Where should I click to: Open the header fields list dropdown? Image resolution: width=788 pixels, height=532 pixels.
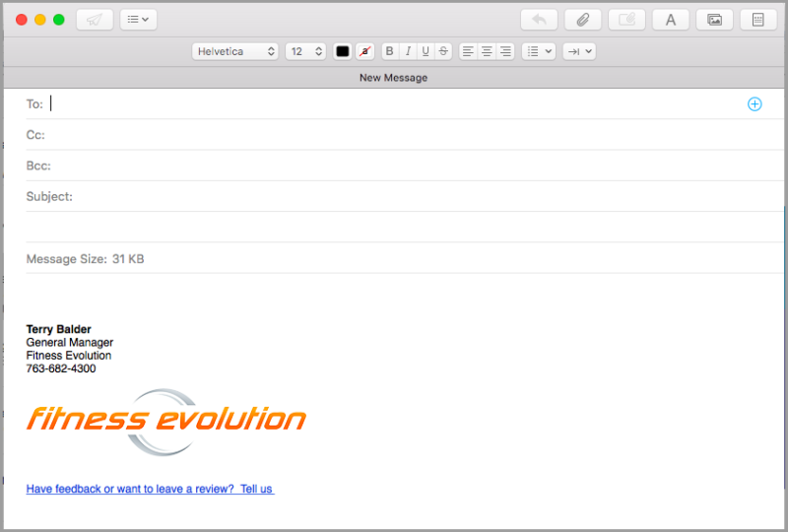tap(138, 20)
